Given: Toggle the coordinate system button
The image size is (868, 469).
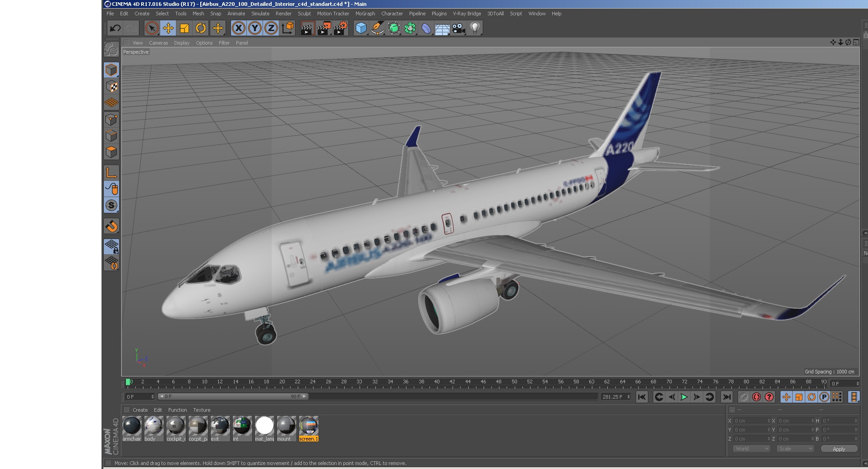Looking at the screenshot, I should 287,28.
